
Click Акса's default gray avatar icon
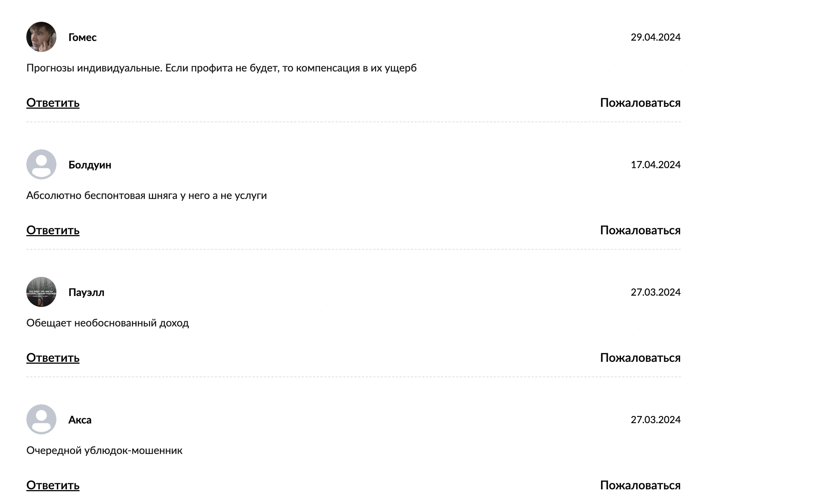point(41,419)
